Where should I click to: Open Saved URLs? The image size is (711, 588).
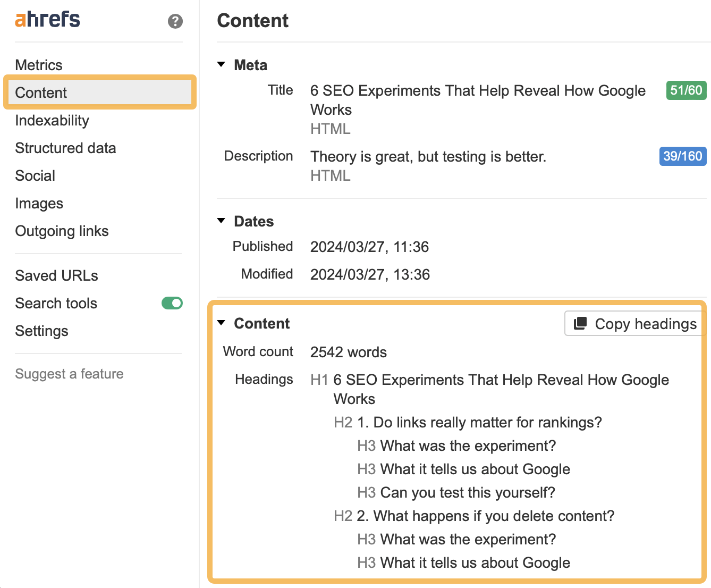coord(56,275)
